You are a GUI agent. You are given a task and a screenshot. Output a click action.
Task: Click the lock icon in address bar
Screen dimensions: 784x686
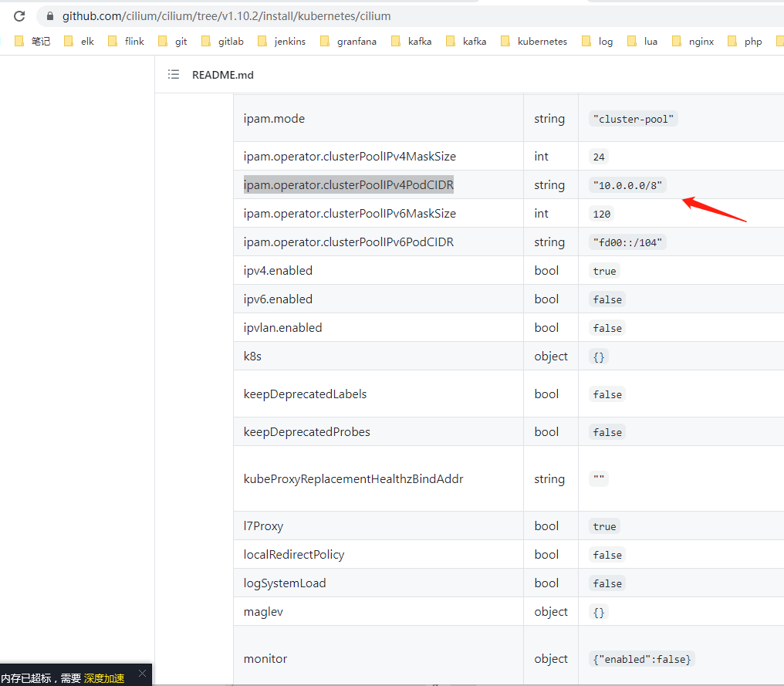point(50,16)
